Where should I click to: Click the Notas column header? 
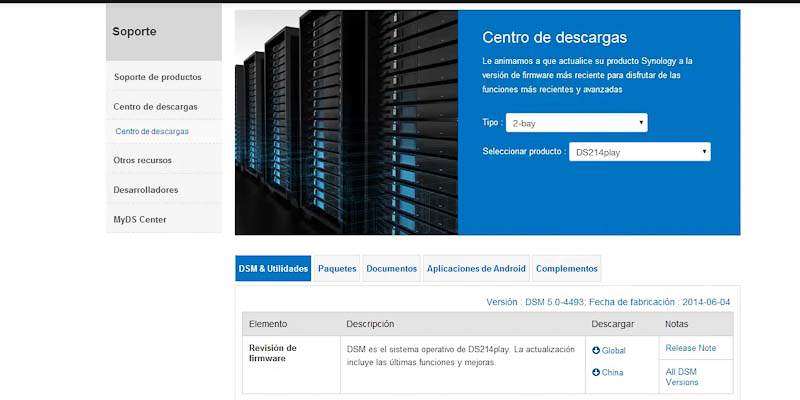(x=677, y=324)
